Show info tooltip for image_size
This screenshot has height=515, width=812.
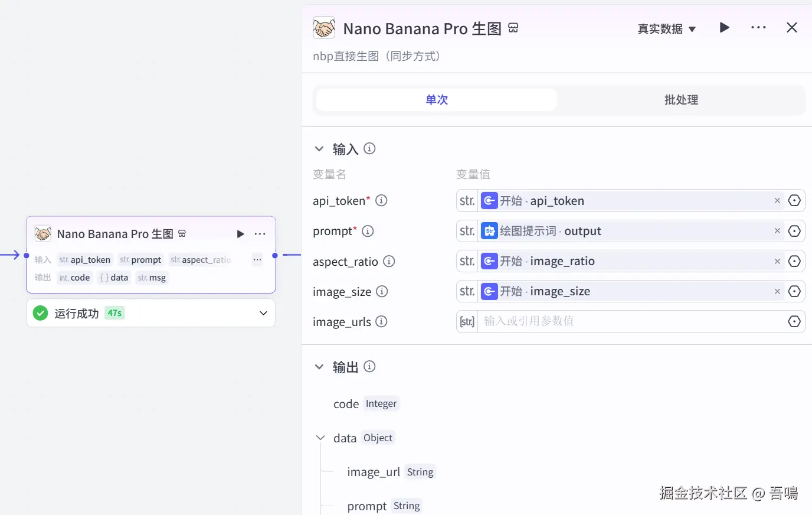(382, 291)
